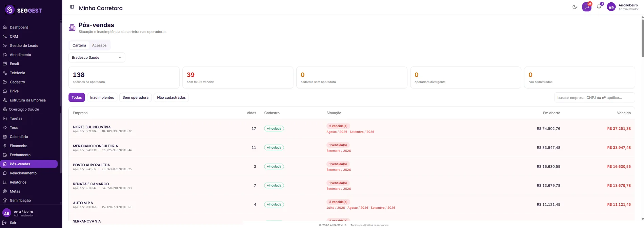Image resolution: width=644 pixels, height=228 pixels.
Task: Select the MERIDIANO CONSULTORIA row
Action: pos(351,148)
